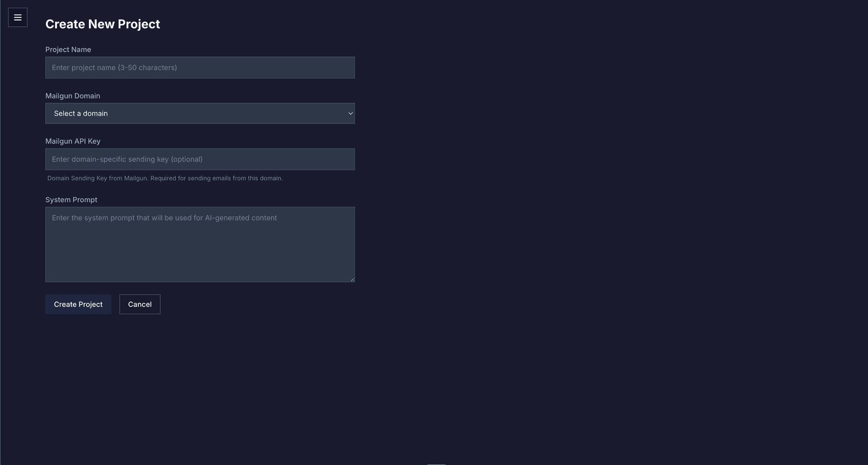Click the domain-specific sending key input

click(200, 159)
